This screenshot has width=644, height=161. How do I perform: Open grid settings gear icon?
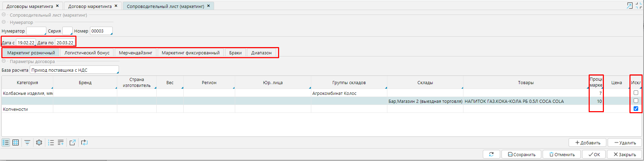click(39, 143)
